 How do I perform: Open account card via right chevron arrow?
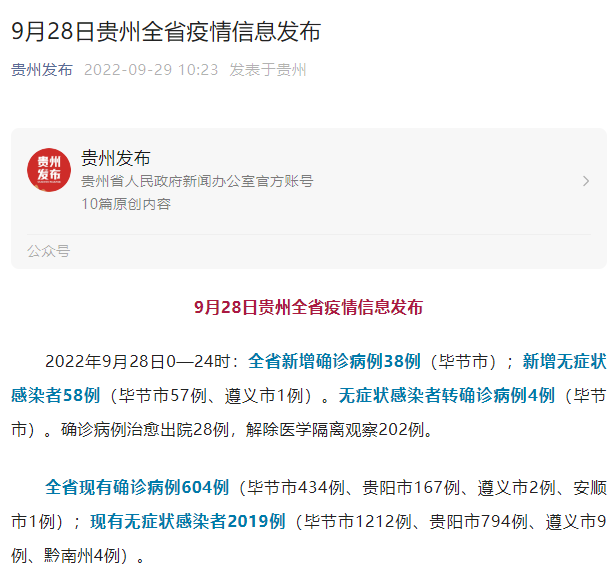[586, 181]
